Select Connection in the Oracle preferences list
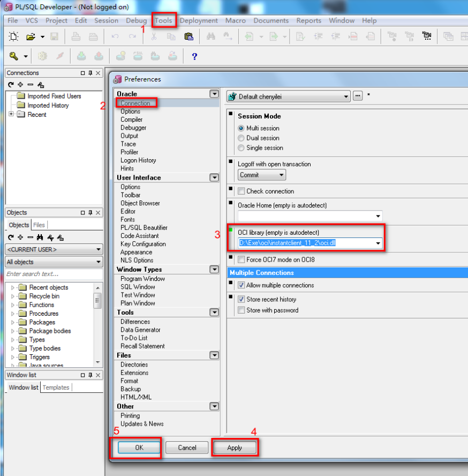 (x=135, y=103)
